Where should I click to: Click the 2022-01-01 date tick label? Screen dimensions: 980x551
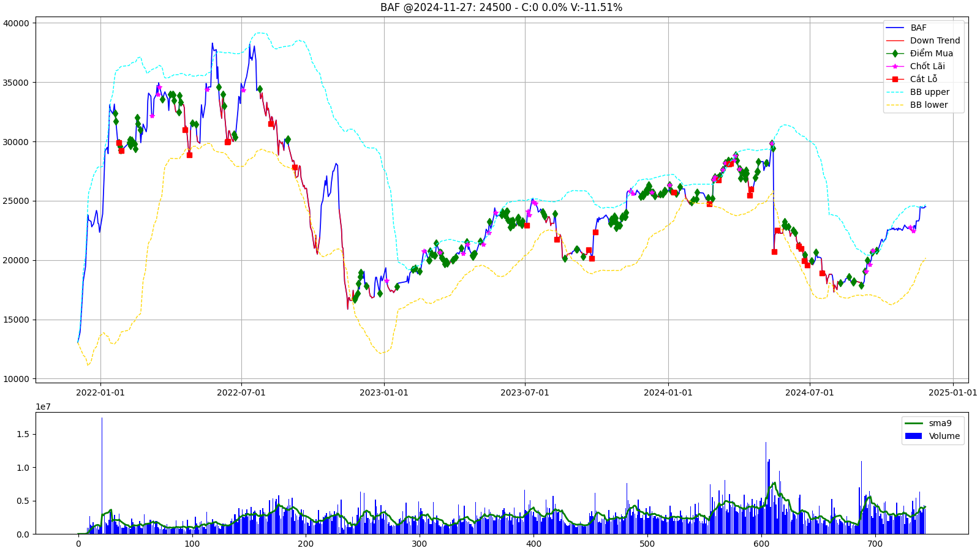[100, 392]
